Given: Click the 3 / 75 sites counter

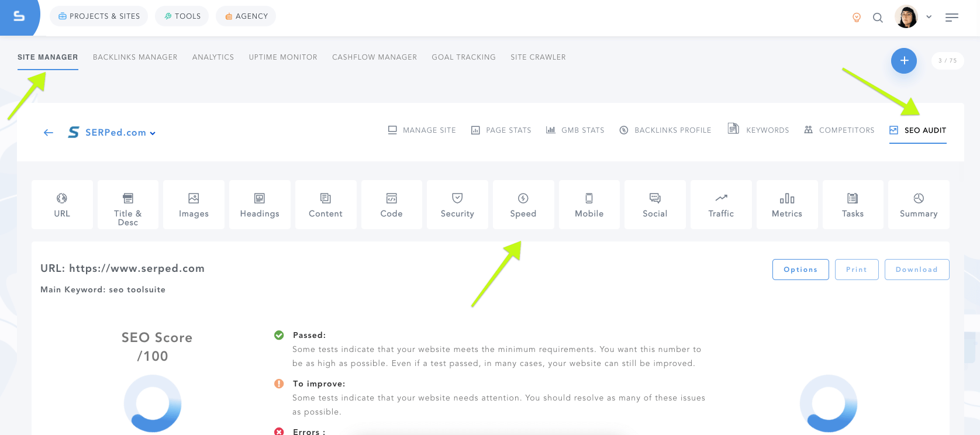Looking at the screenshot, I should (948, 61).
